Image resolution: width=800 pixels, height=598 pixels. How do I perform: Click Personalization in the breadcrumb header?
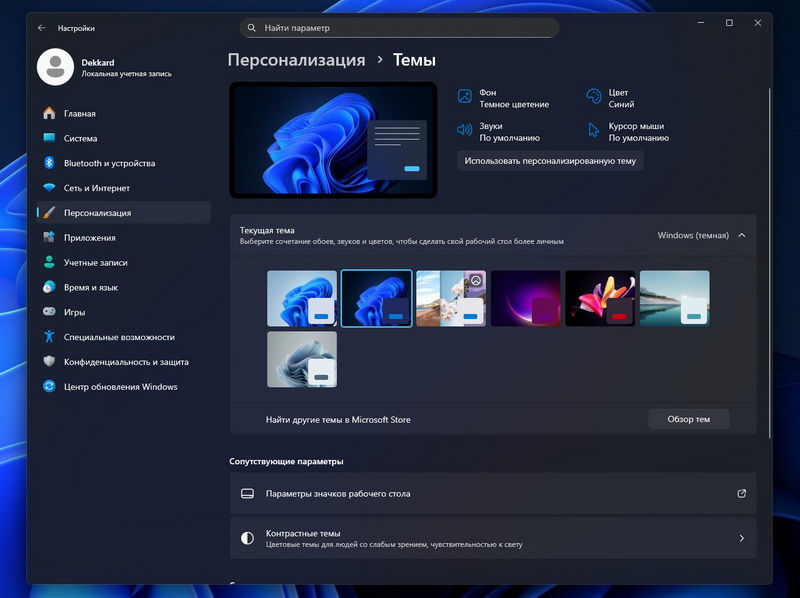pos(296,60)
